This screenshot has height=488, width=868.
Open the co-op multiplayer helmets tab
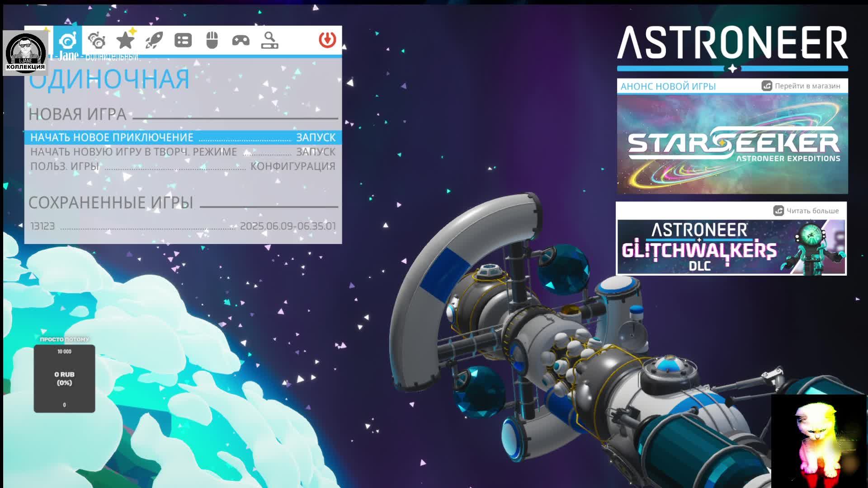click(x=97, y=41)
